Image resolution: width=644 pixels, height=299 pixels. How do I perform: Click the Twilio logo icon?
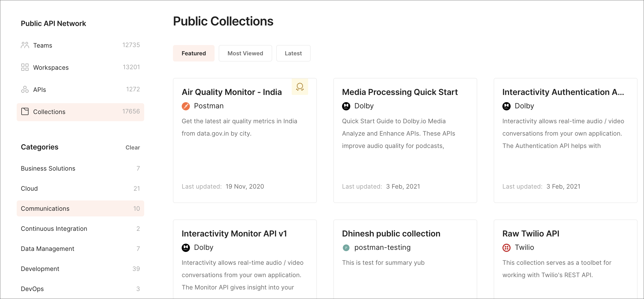click(506, 248)
